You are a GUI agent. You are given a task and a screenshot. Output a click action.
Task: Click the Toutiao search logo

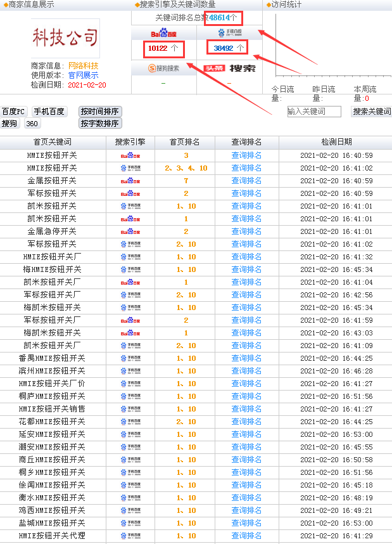pyautogui.click(x=229, y=68)
